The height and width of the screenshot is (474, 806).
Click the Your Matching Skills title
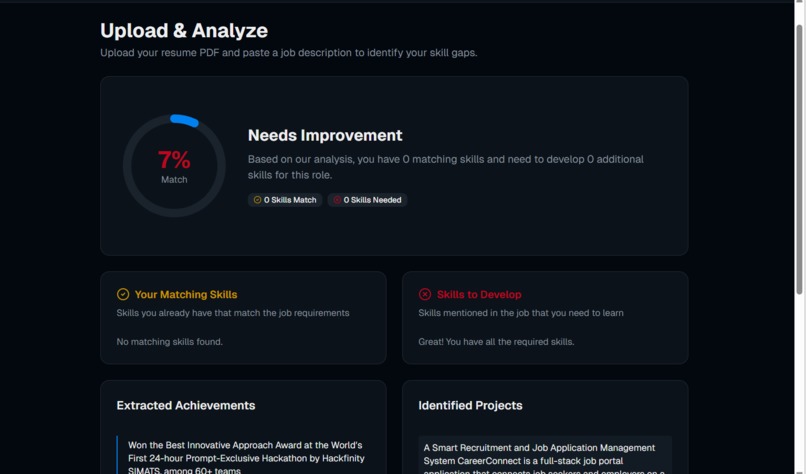tap(186, 295)
